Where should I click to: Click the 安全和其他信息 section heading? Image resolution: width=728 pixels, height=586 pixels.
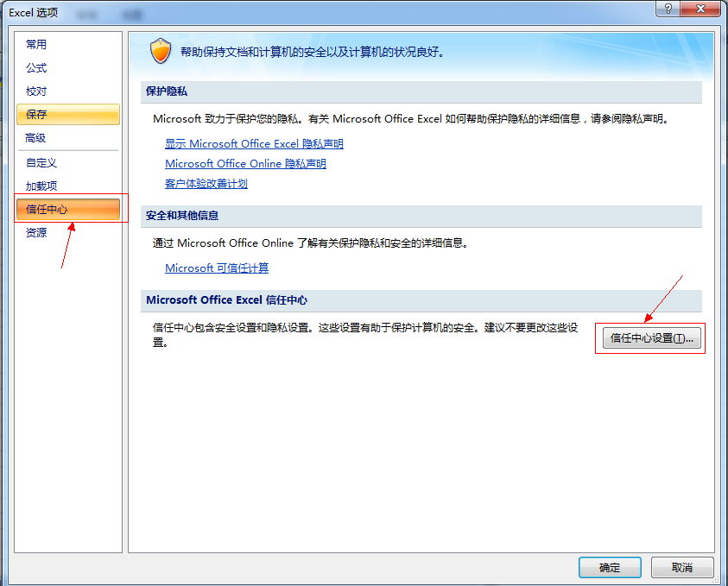[182, 216]
